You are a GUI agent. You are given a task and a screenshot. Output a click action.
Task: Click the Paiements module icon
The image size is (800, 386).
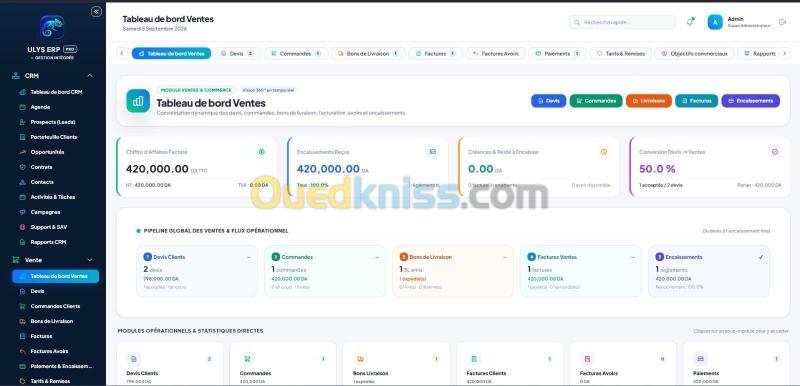point(700,359)
